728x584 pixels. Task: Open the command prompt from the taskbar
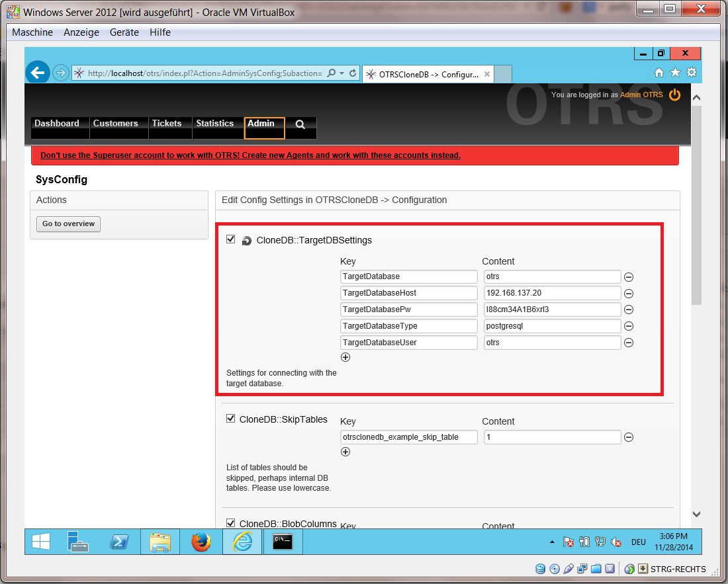pos(283,541)
